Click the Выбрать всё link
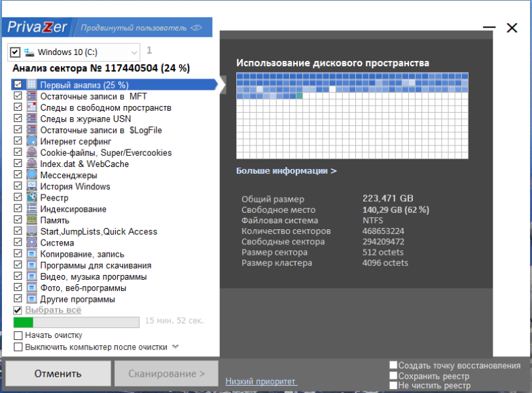 pyautogui.click(x=53, y=310)
